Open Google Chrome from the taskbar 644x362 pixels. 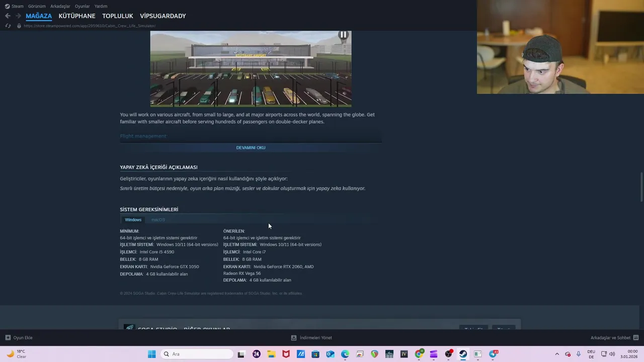pyautogui.click(x=419, y=354)
